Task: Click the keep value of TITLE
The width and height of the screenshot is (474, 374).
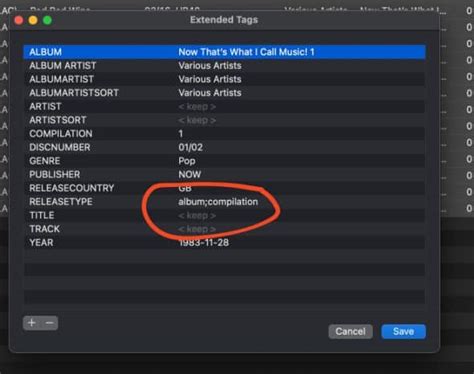Action: (197, 216)
